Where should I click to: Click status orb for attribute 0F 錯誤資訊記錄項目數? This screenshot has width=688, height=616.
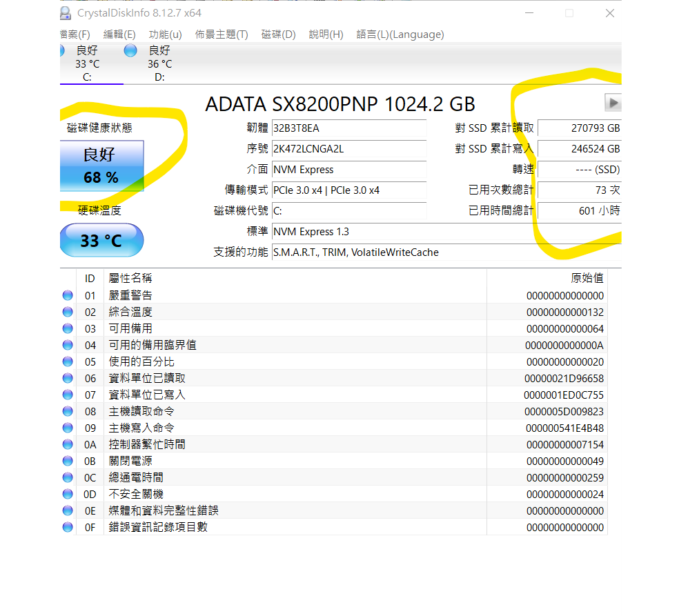coord(68,527)
